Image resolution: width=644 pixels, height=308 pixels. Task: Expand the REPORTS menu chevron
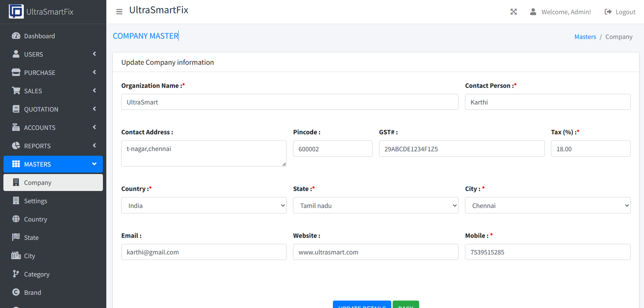click(x=94, y=146)
